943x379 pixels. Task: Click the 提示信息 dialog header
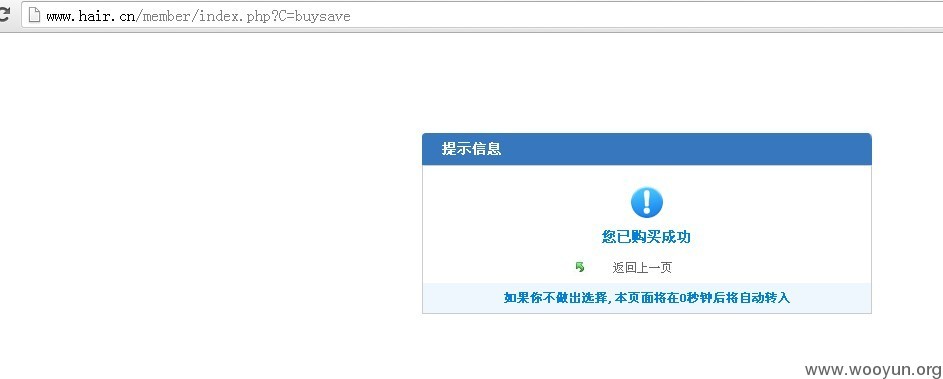647,149
